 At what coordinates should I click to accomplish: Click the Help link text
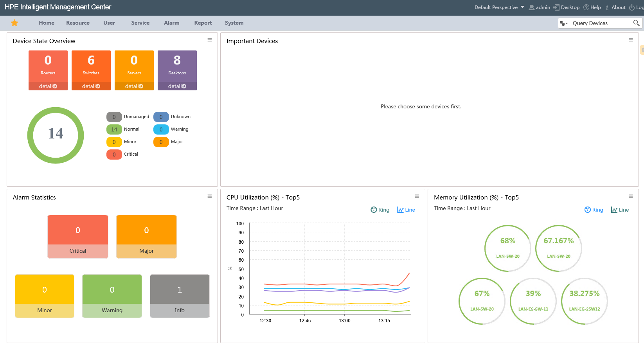point(595,7)
